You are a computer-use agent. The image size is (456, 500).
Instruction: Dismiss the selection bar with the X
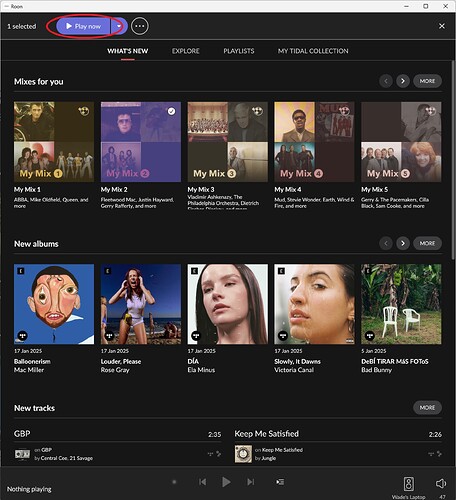coord(442,26)
